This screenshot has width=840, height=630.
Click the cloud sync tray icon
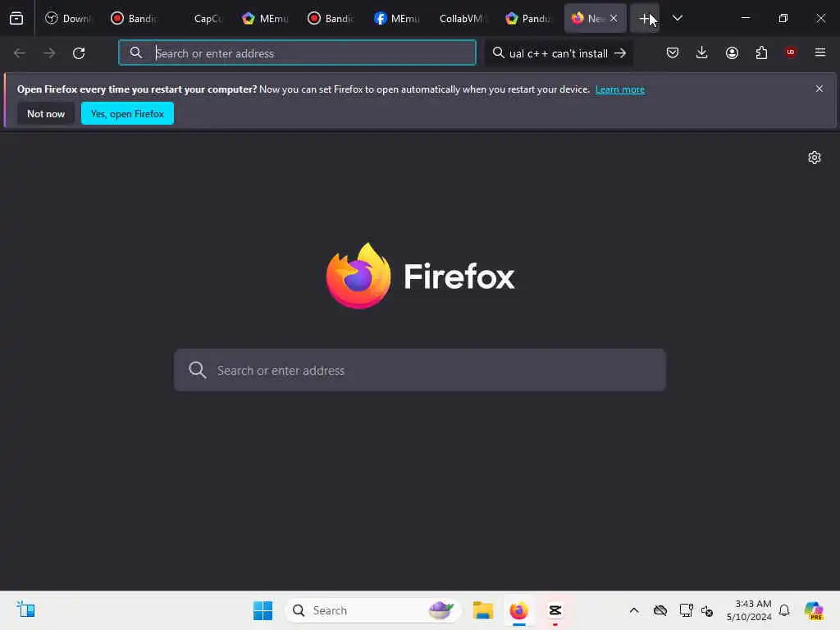coord(660,610)
